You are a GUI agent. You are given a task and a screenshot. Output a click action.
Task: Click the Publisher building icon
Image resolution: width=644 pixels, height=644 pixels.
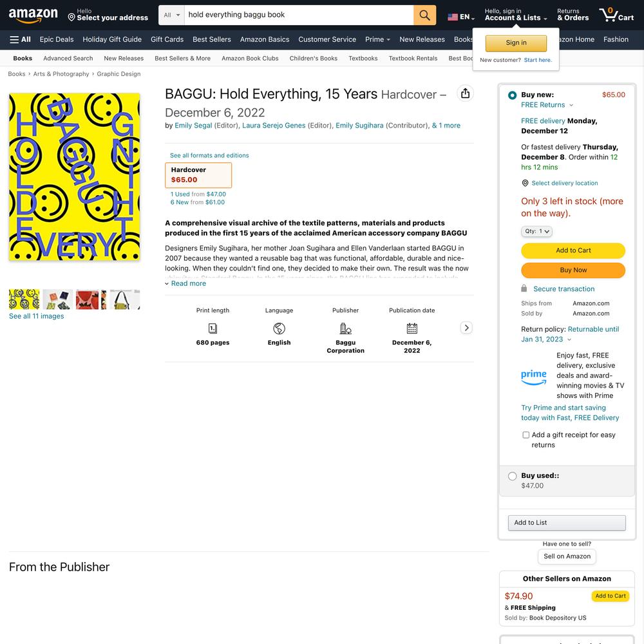pyautogui.click(x=345, y=328)
